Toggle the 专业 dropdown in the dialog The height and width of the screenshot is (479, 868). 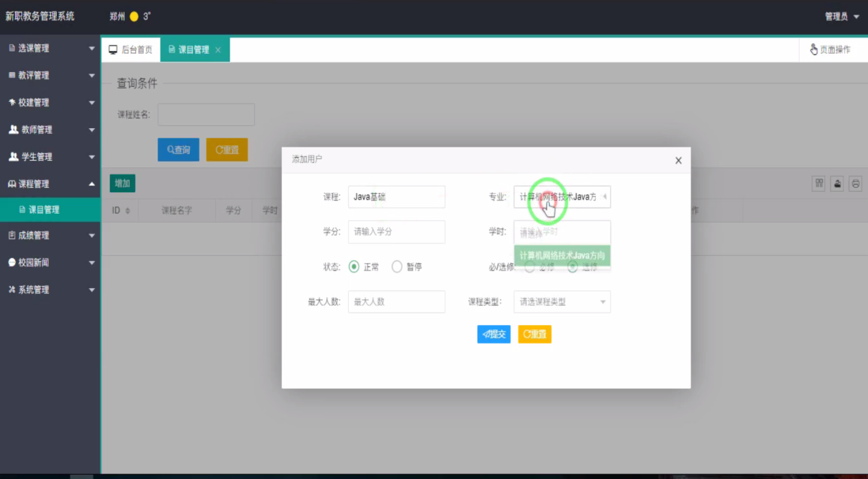pos(562,196)
